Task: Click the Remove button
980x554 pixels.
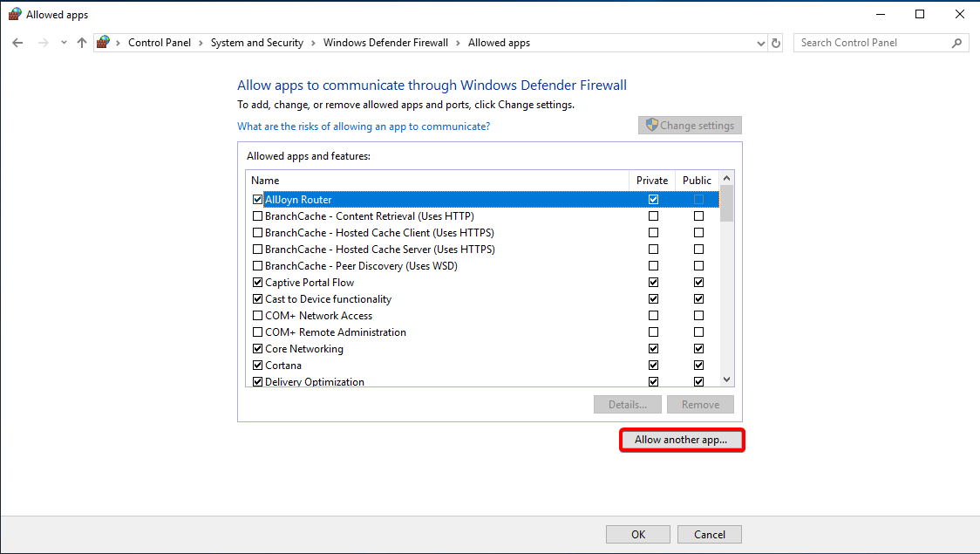Action: pos(700,405)
